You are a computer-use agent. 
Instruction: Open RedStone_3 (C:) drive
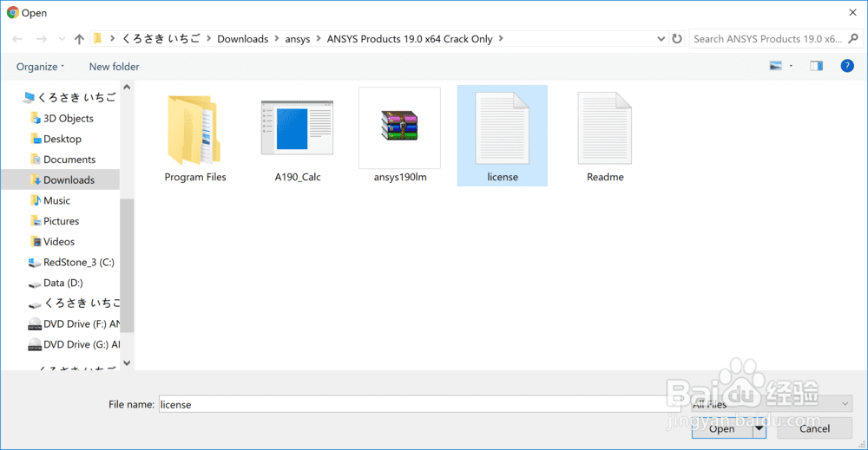pos(79,262)
